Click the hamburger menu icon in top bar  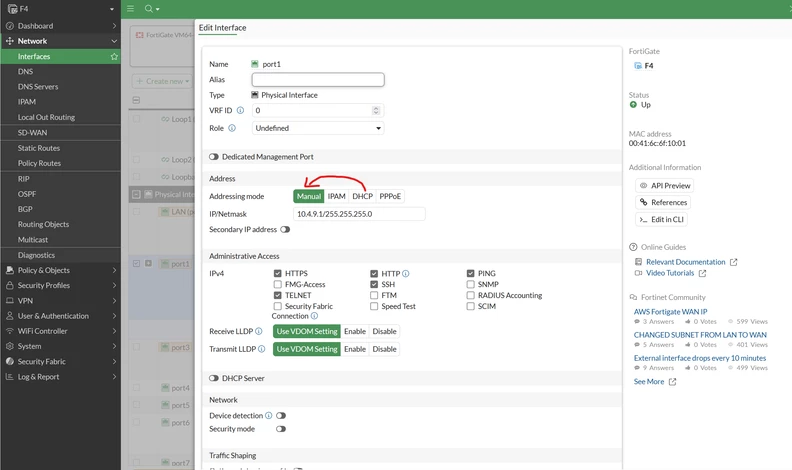point(130,9)
